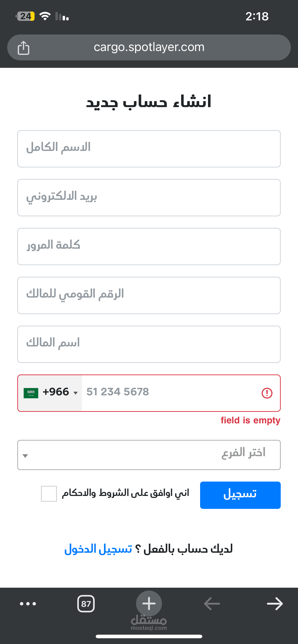
Task: Tap the red error icon in phone field
Action: pyautogui.click(x=267, y=393)
